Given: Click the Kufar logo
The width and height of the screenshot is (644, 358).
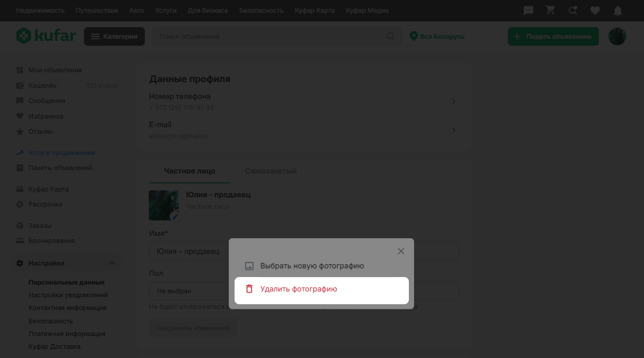Looking at the screenshot, I should pos(46,36).
